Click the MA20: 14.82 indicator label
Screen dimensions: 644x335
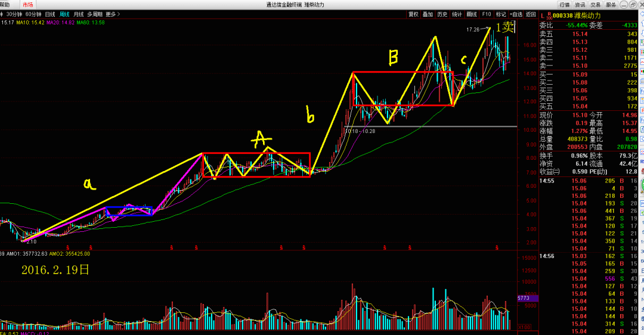coord(60,23)
